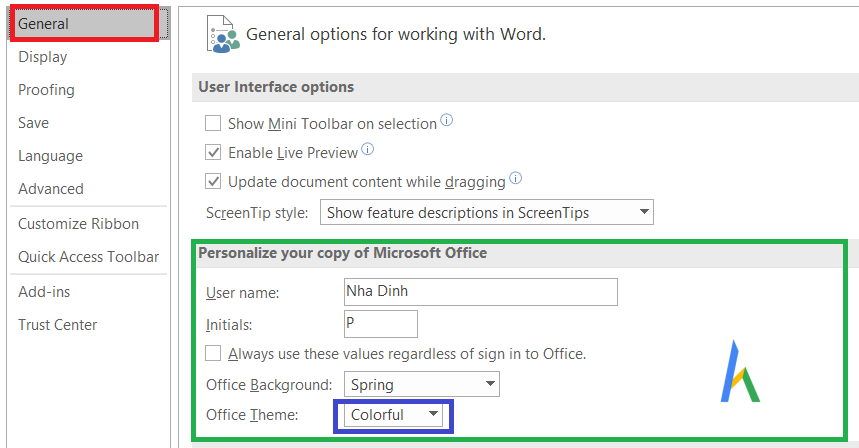Enable Show Mini Toolbar on selection
The height and width of the screenshot is (448, 859).
(213, 123)
